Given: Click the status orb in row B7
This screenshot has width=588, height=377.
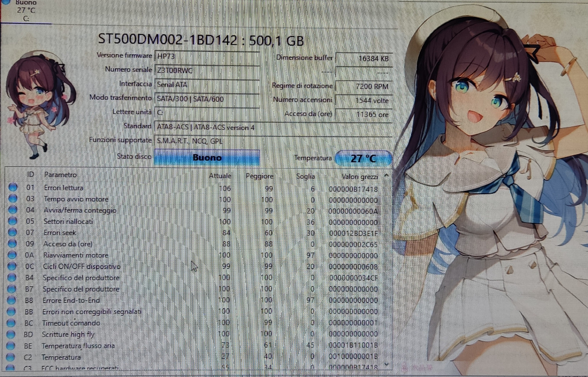Looking at the screenshot, I should click(x=12, y=289).
